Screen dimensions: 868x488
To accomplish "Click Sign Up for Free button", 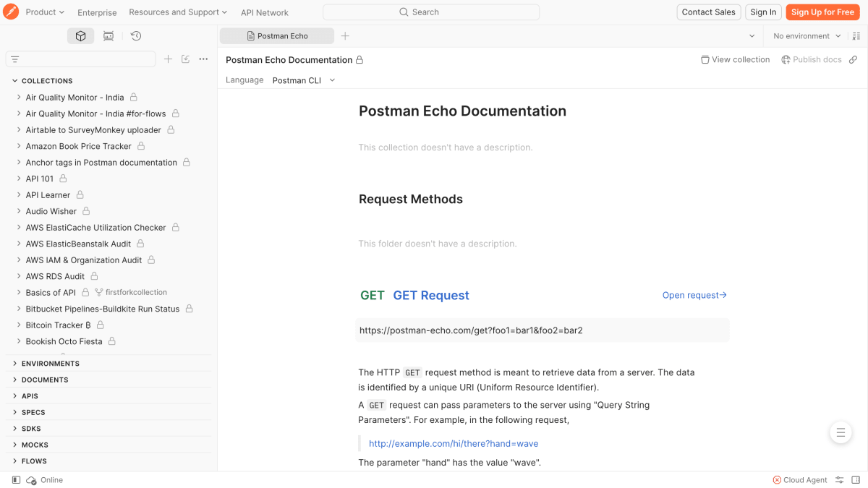I will [822, 12].
